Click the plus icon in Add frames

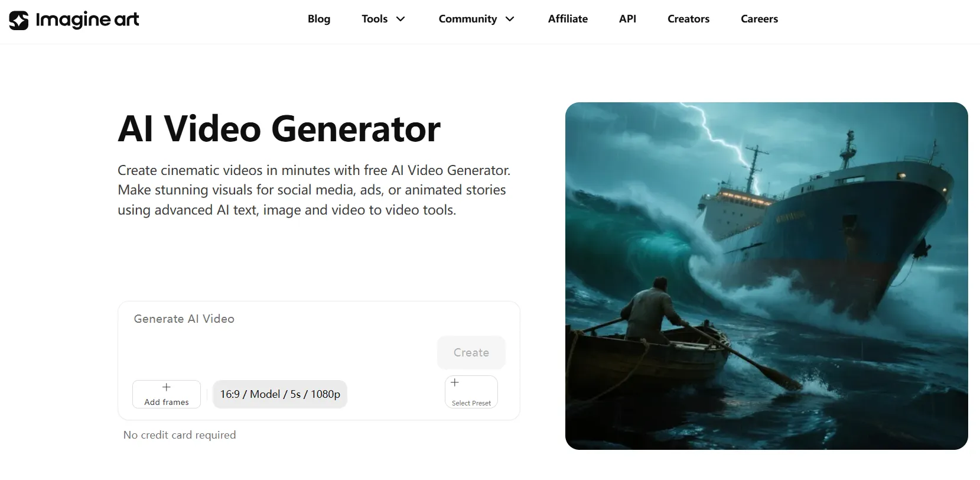[167, 387]
